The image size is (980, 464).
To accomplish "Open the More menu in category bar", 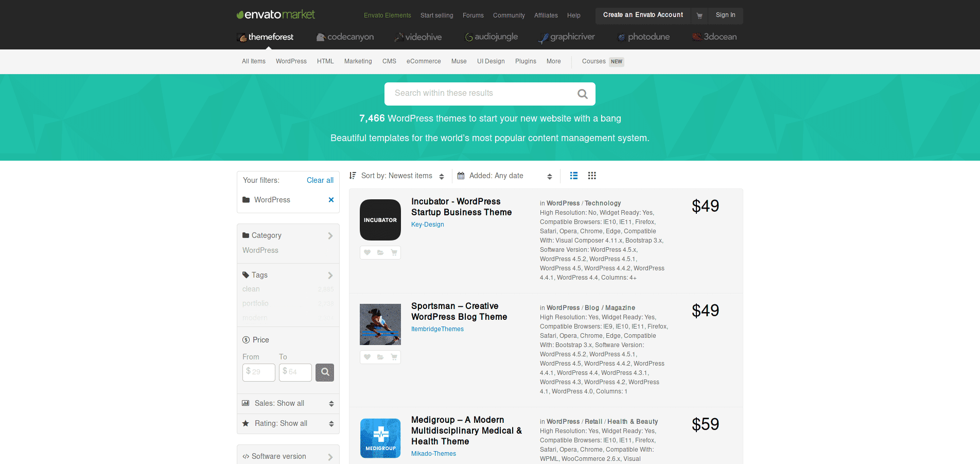I will [554, 61].
